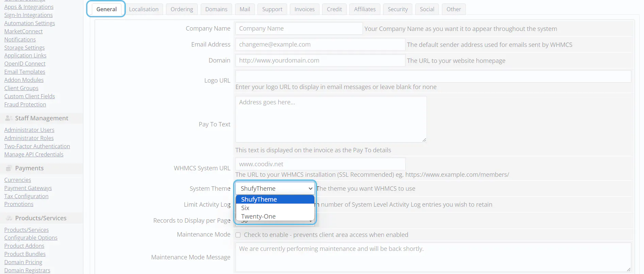
Task: Open the System Theme dropdown
Action: 275,188
